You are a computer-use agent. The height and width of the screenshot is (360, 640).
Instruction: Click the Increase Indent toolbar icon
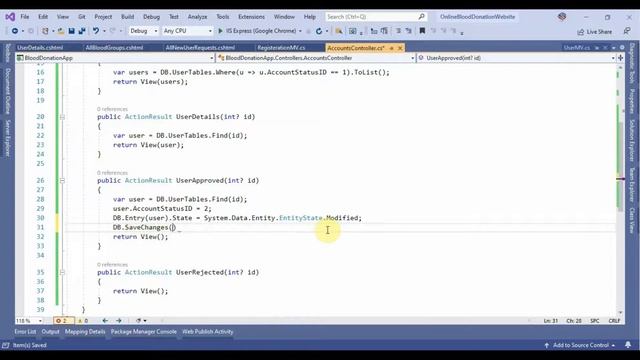[384, 31]
